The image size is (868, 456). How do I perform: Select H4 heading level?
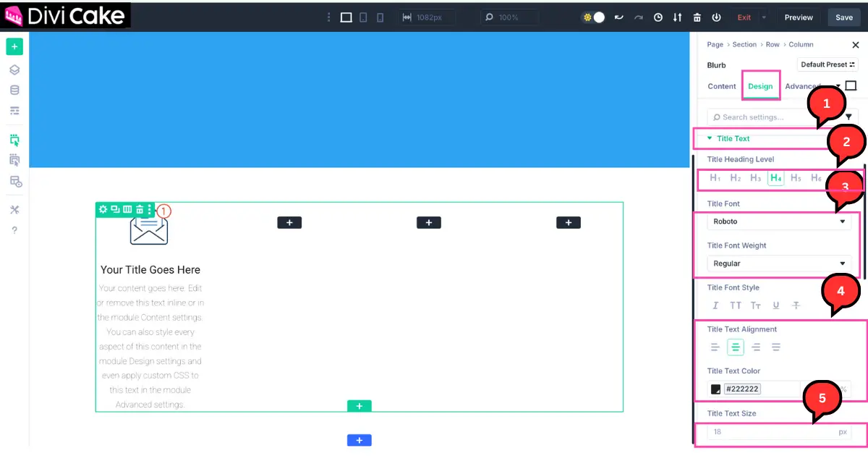pos(776,178)
